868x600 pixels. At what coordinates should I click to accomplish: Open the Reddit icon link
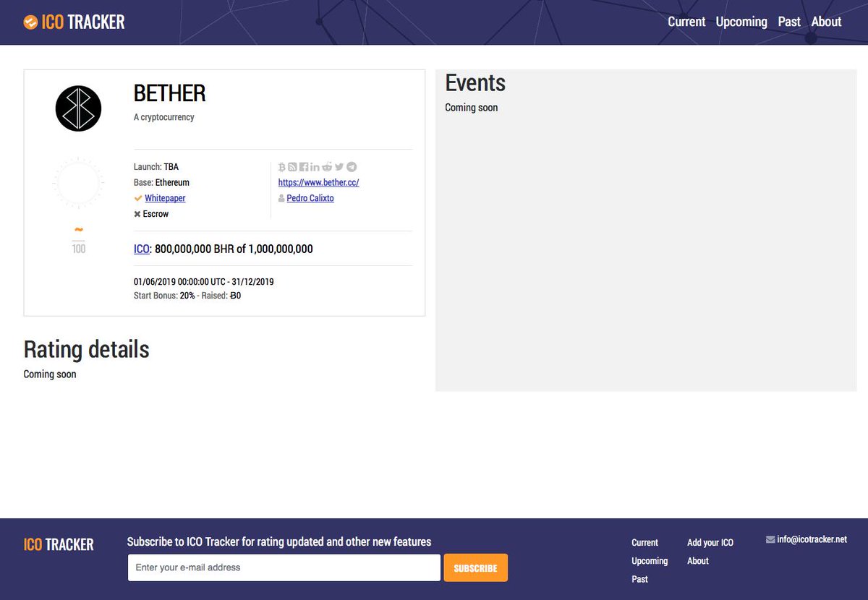click(327, 166)
